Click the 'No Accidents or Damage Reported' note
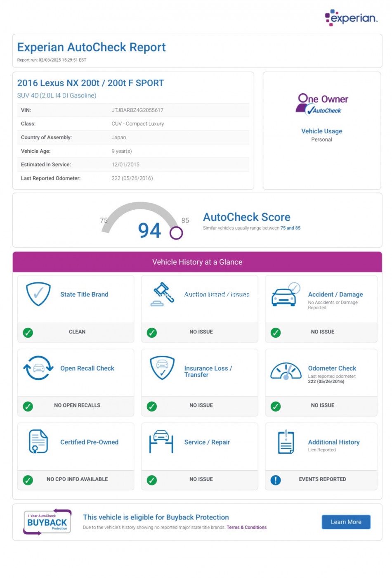This screenshot has width=392, height=578. click(x=333, y=305)
